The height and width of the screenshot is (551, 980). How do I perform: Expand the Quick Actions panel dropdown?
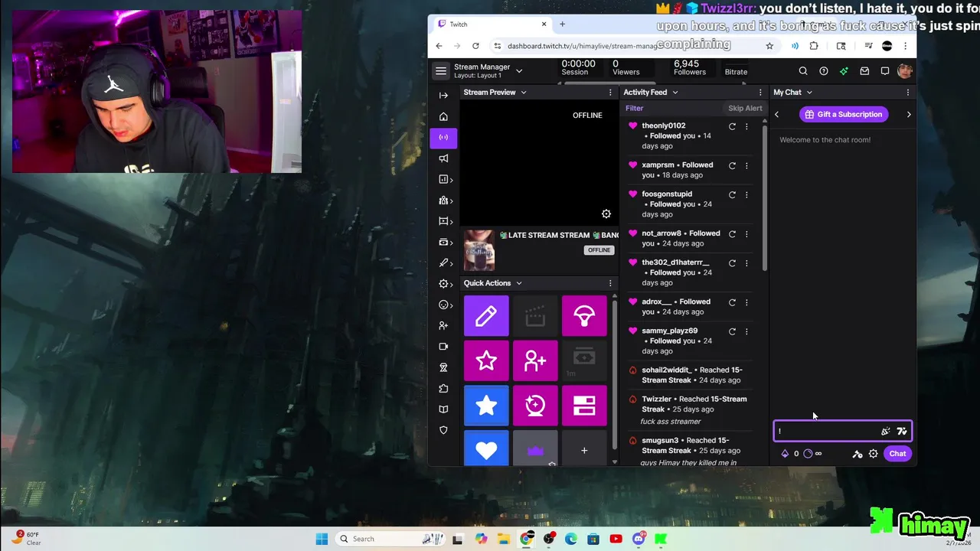518,283
